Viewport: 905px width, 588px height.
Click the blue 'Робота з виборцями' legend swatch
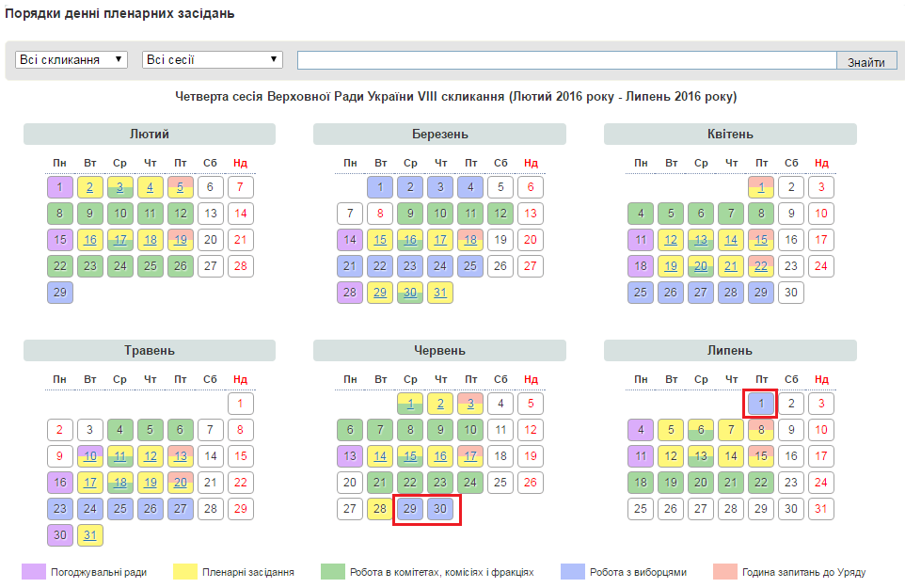[x=572, y=571]
